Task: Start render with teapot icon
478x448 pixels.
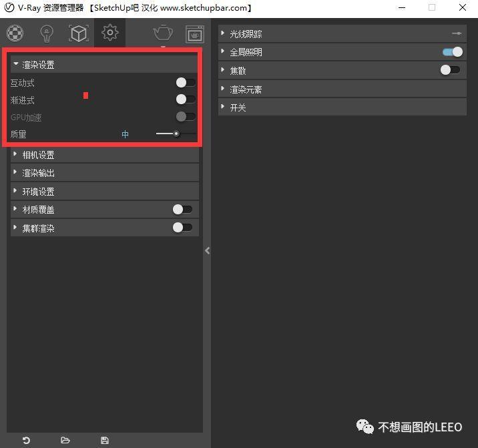Action: [163, 33]
